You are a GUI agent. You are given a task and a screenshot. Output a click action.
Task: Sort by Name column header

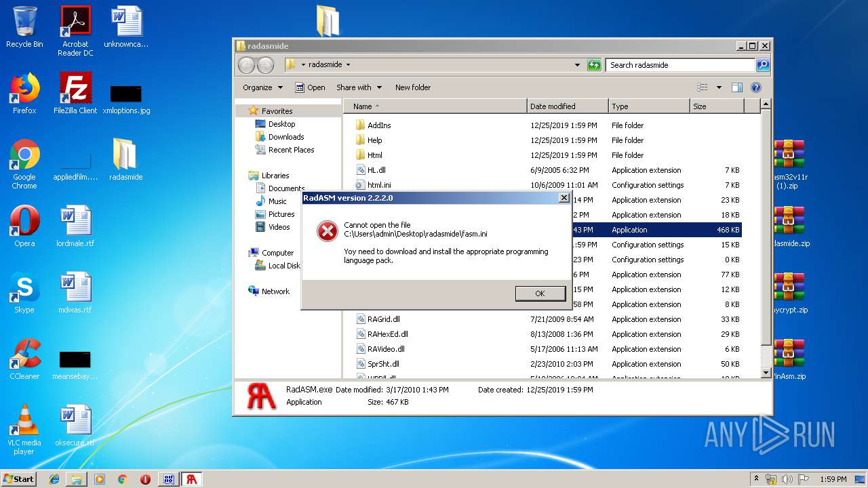[x=435, y=106]
